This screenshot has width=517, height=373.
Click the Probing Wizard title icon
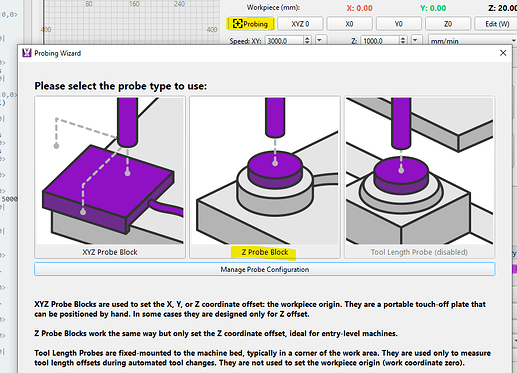click(x=27, y=53)
